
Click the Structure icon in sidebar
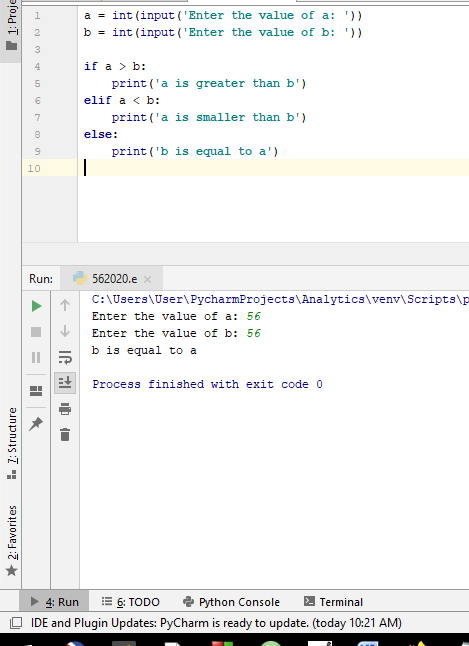[x=12, y=475]
